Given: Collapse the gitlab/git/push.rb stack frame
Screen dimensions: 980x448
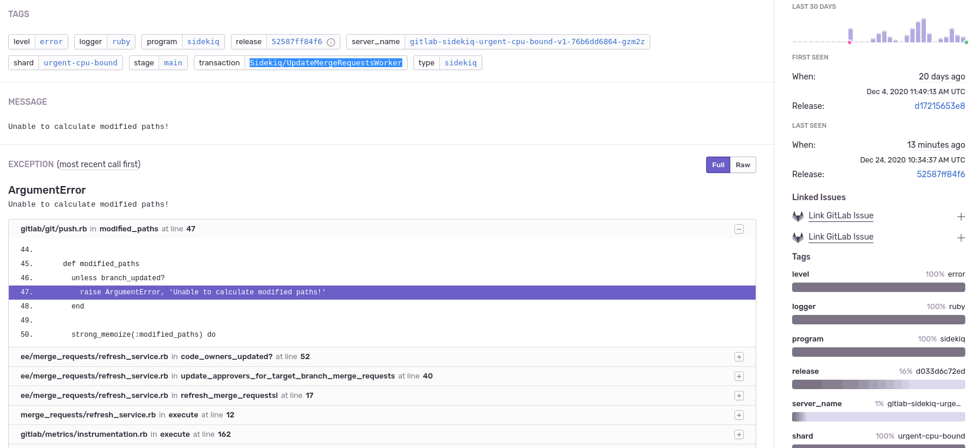Looking at the screenshot, I should coord(739,229).
